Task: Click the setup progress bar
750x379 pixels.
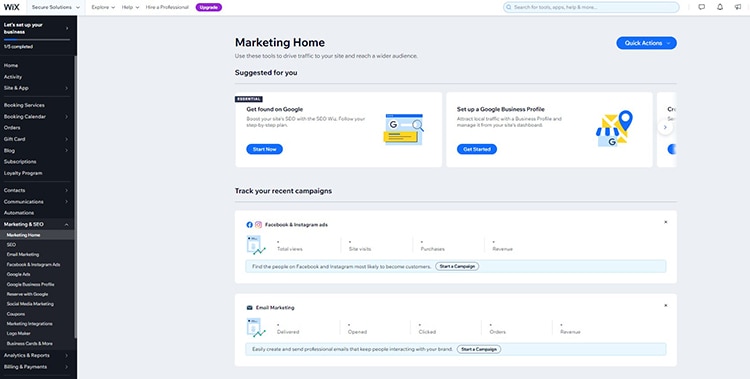Action: pos(36,40)
